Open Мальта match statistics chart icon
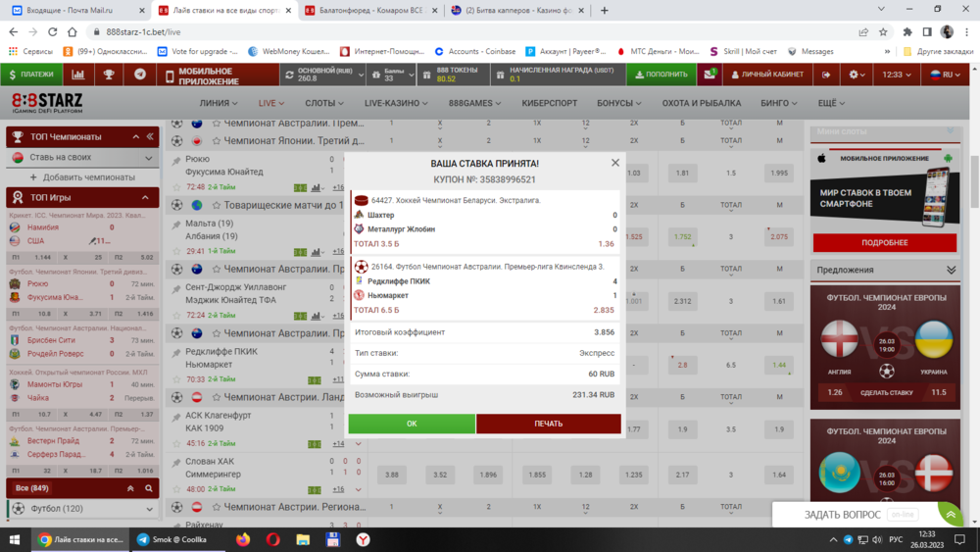 tap(318, 251)
